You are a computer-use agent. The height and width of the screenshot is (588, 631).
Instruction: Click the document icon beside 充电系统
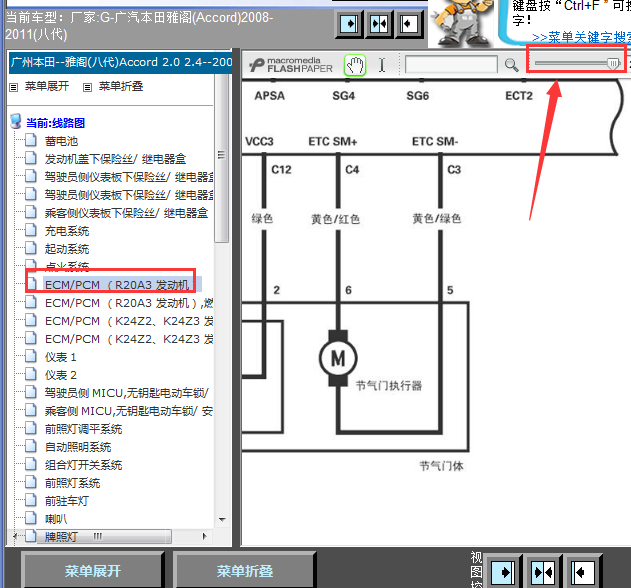coord(31,230)
